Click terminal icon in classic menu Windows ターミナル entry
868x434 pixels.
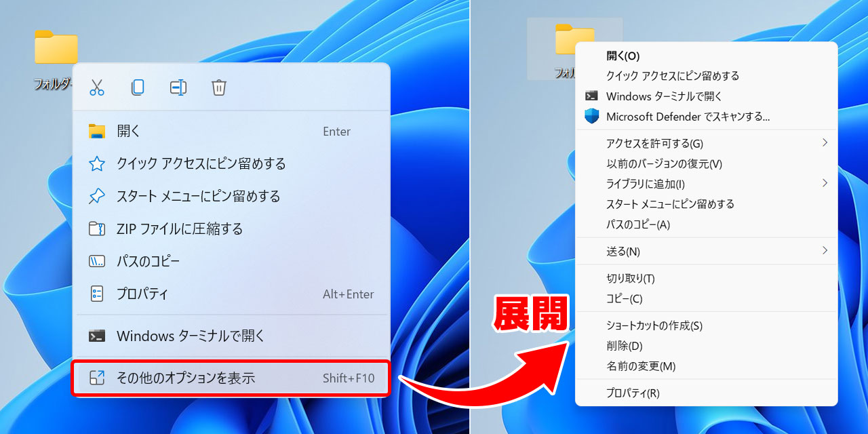pos(592,96)
